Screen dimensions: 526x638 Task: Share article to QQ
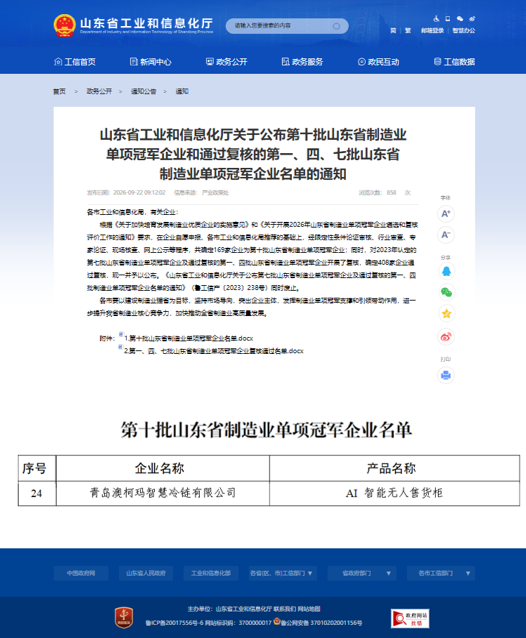[x=446, y=271]
